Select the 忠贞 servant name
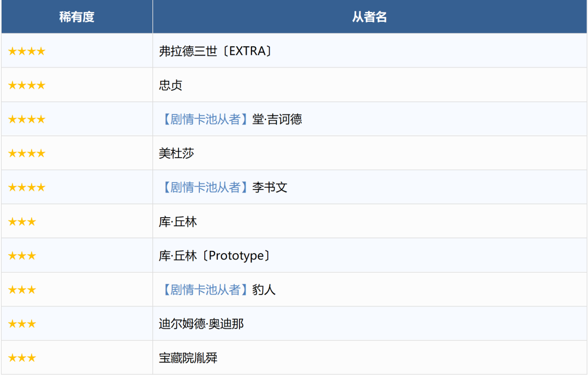Image resolution: width=588 pixels, height=376 pixels. (x=170, y=85)
